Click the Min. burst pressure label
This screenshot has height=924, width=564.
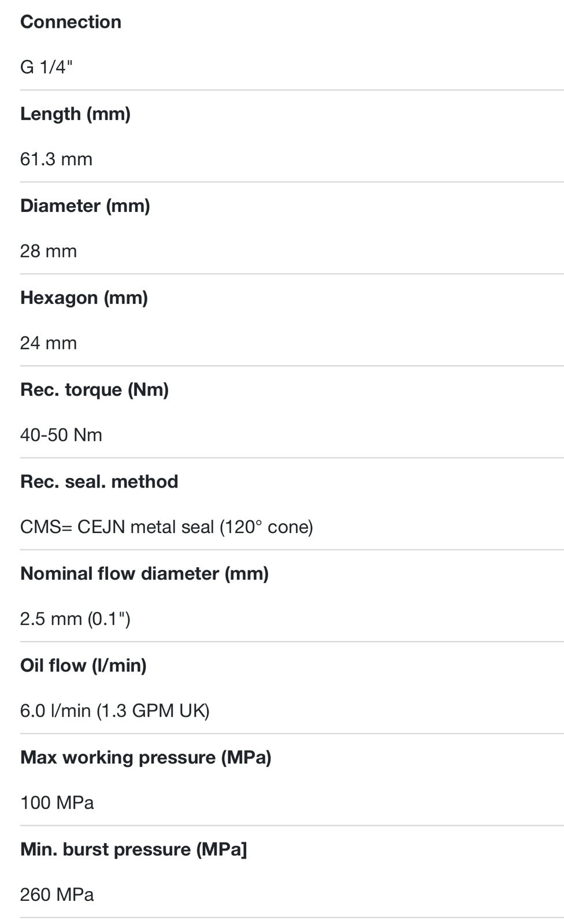click(133, 849)
